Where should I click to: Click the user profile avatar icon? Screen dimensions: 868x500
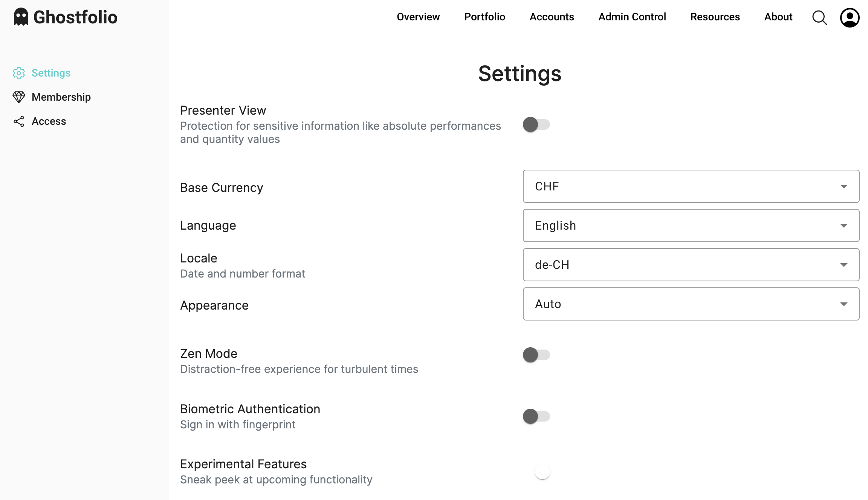coord(849,17)
